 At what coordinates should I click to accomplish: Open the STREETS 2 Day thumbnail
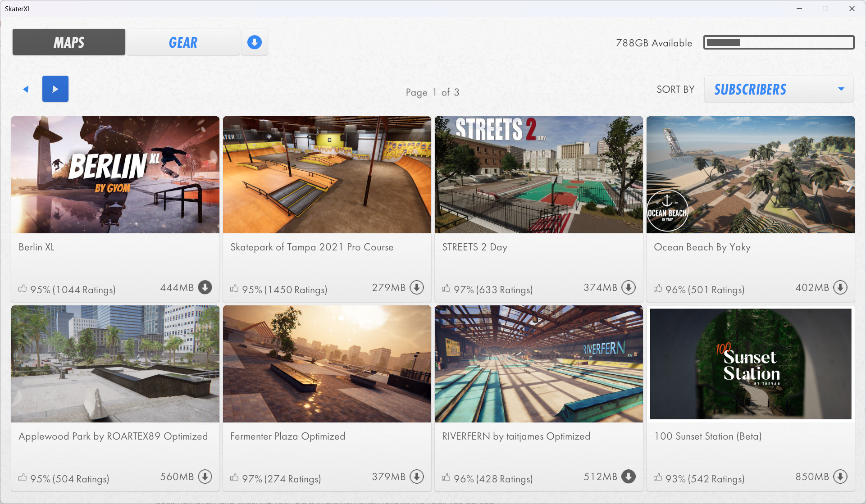click(x=539, y=175)
